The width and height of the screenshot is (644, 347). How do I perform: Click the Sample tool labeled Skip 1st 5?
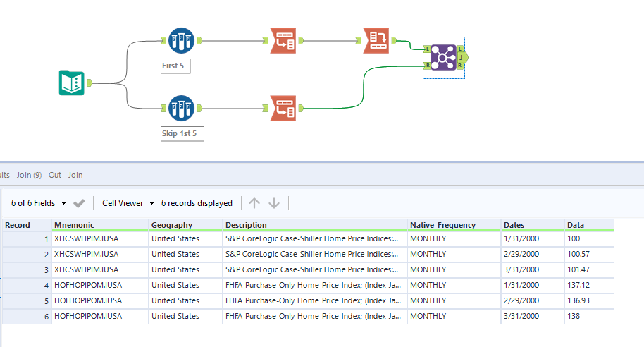point(181,108)
